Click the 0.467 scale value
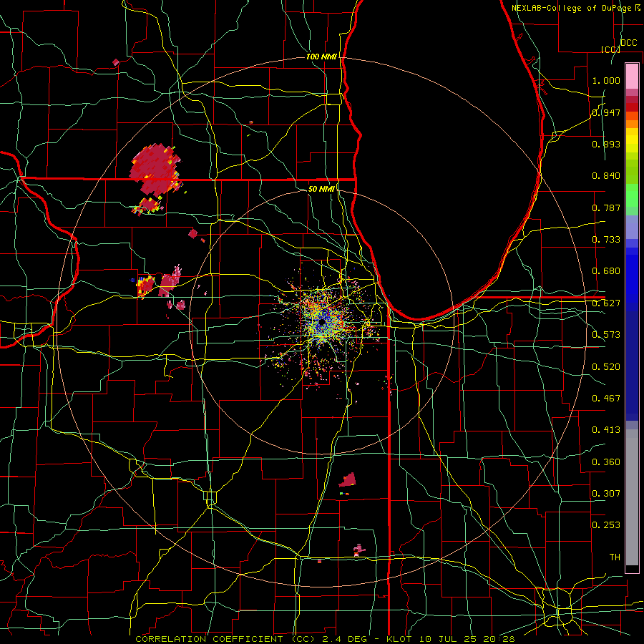This screenshot has height=644, width=644. 606,399
